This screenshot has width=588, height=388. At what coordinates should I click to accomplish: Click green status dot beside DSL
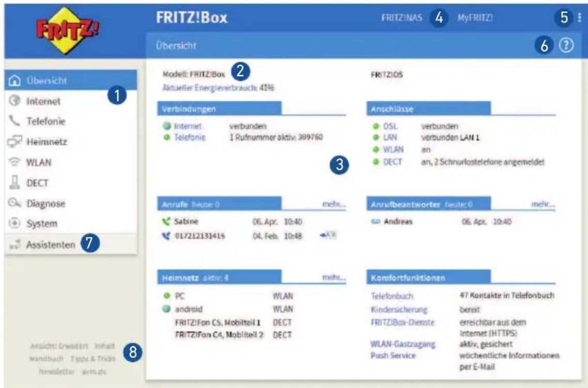(376, 126)
